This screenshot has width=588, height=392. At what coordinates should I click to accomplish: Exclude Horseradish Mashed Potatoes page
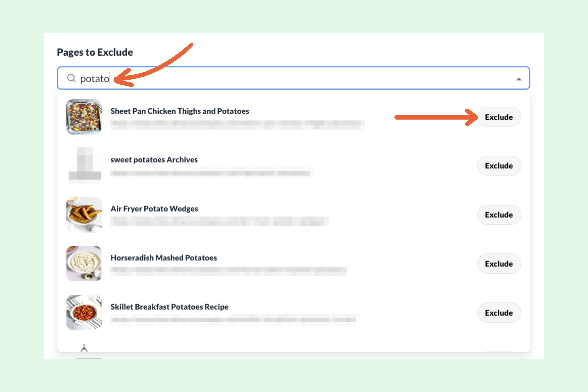[499, 263]
